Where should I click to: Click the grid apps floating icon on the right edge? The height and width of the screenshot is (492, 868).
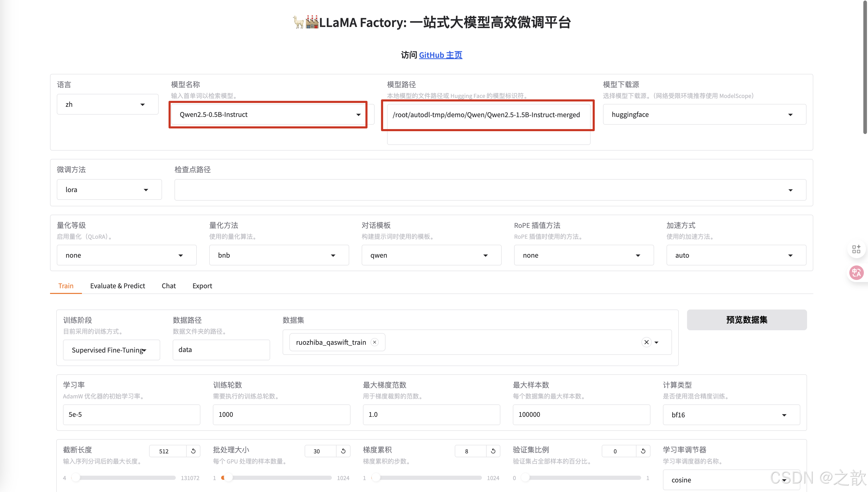click(857, 249)
